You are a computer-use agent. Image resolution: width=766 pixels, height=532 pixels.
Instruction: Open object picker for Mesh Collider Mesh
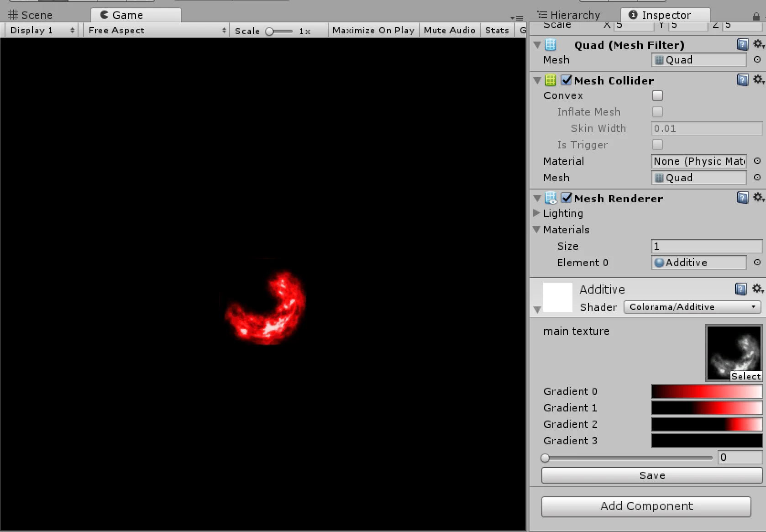757,178
